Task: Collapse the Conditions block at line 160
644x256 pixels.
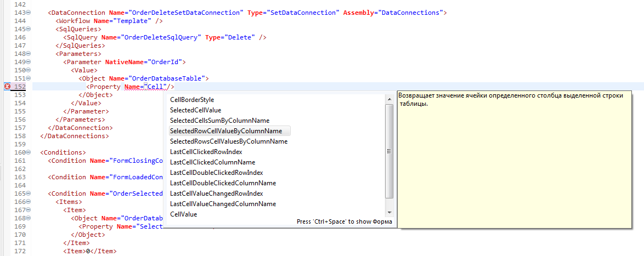Action: click(x=29, y=152)
